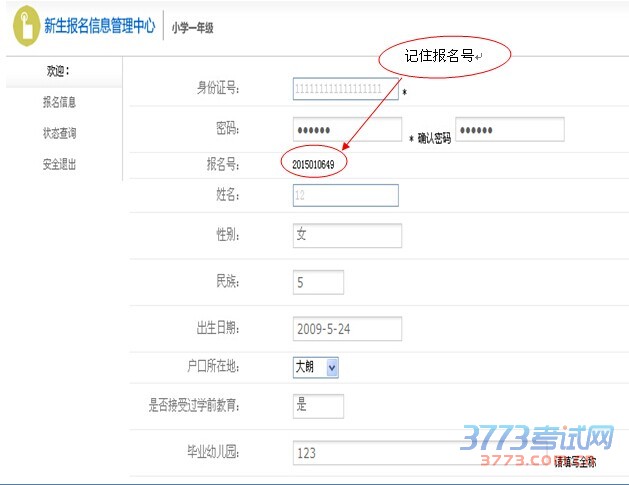
Task: Click the 是否接受过学前教育 field
Action: [318, 405]
